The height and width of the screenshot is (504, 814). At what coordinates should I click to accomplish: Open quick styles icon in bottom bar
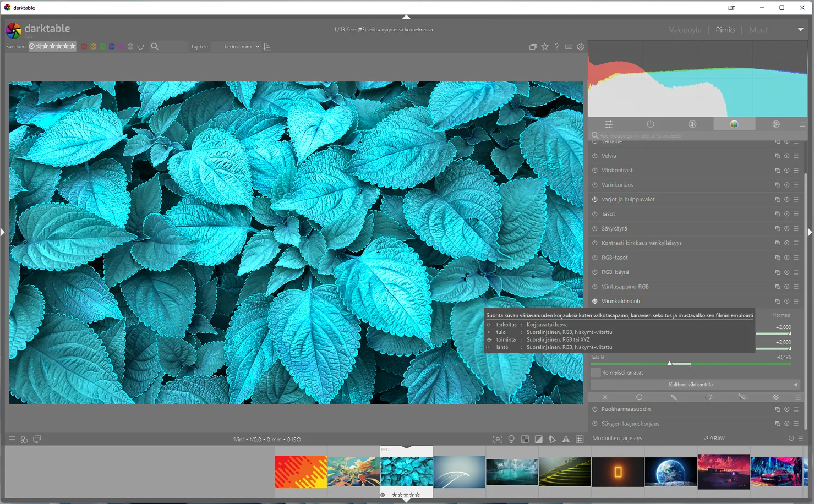coord(24,439)
